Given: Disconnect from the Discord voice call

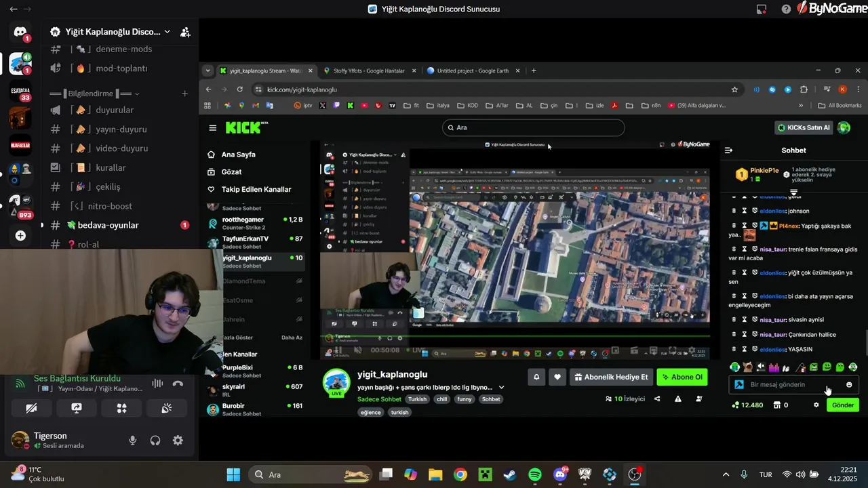Looking at the screenshot, I should click(x=178, y=384).
